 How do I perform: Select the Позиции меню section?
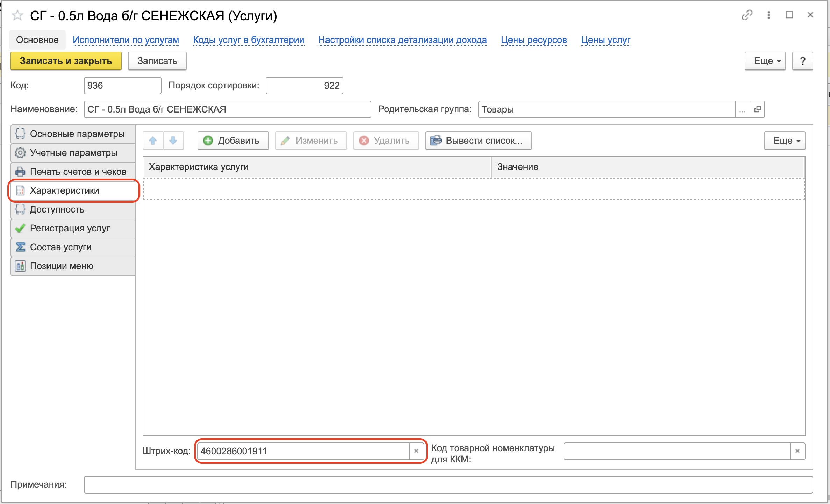point(73,266)
